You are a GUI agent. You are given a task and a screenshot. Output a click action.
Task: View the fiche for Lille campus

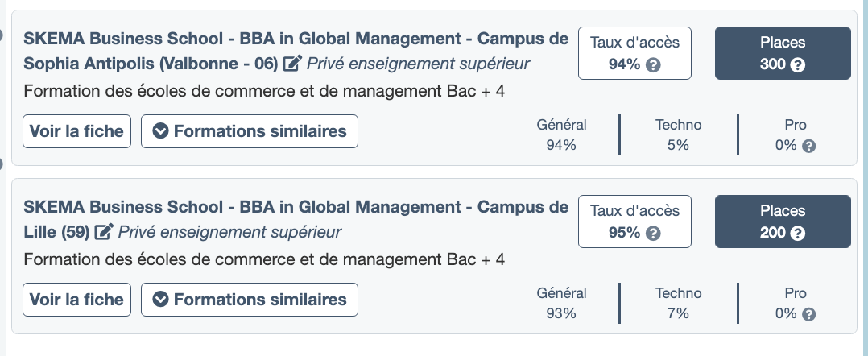[77, 300]
